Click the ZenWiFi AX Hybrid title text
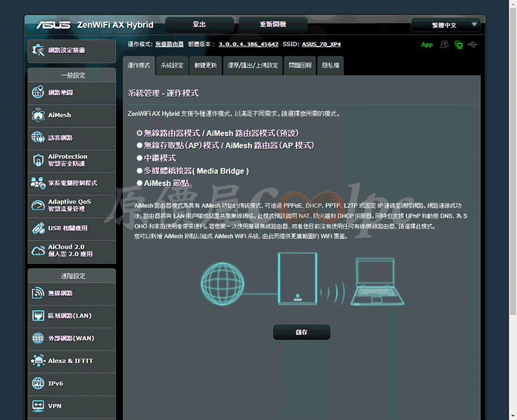Image resolution: width=517 pixels, height=420 pixels. click(116, 25)
